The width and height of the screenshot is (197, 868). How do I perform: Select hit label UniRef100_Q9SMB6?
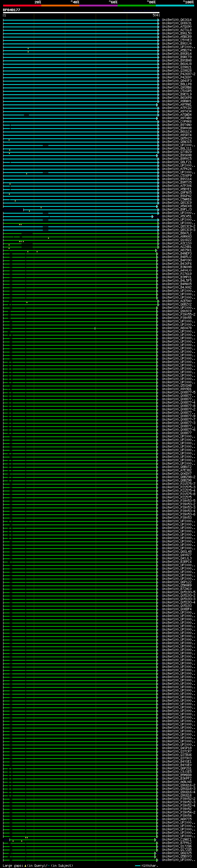[x=177, y=88]
